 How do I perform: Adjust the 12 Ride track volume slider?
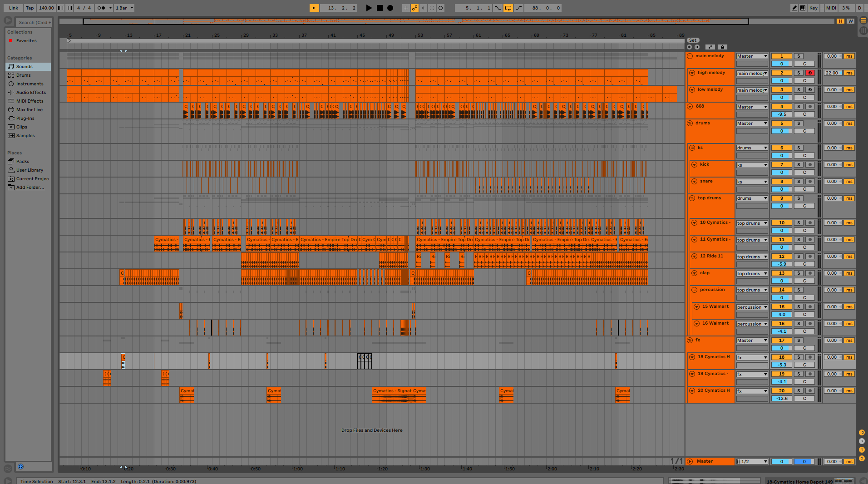point(781,264)
